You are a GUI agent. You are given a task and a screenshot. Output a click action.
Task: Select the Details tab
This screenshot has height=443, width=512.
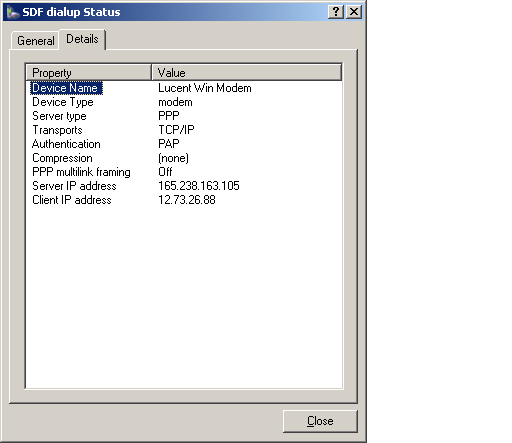[82, 39]
